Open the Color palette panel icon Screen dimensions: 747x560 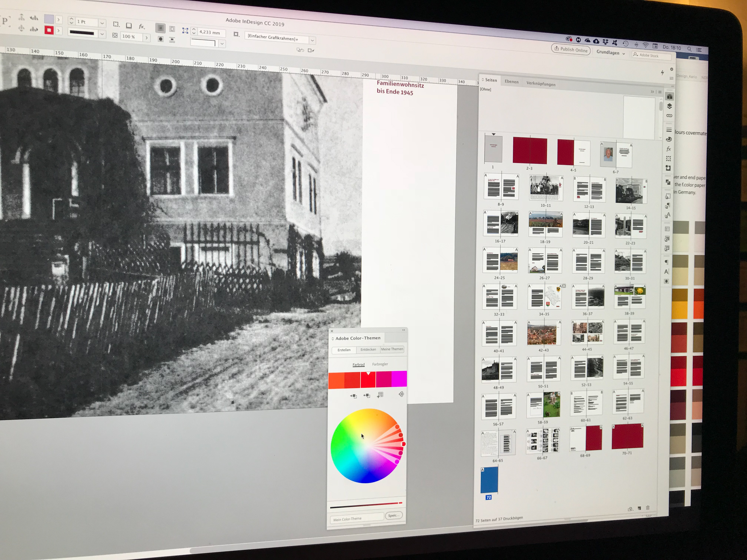tap(669, 139)
